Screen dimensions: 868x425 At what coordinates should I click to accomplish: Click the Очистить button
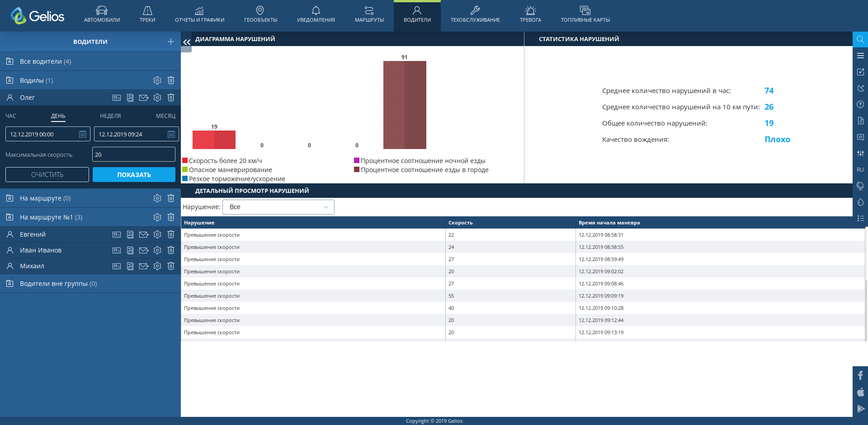47,175
